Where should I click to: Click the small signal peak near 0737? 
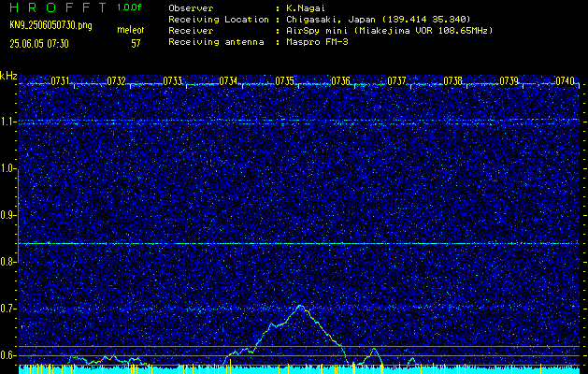pos(411,359)
